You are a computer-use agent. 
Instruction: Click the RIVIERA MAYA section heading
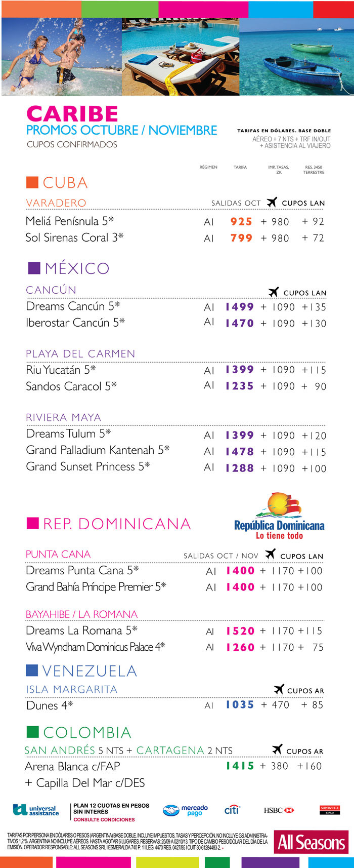click(x=64, y=417)
